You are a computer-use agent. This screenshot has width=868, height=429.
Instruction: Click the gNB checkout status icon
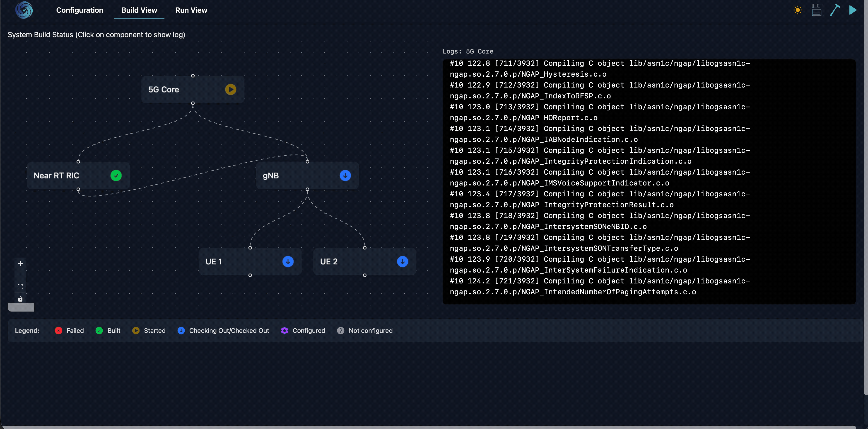coord(345,175)
